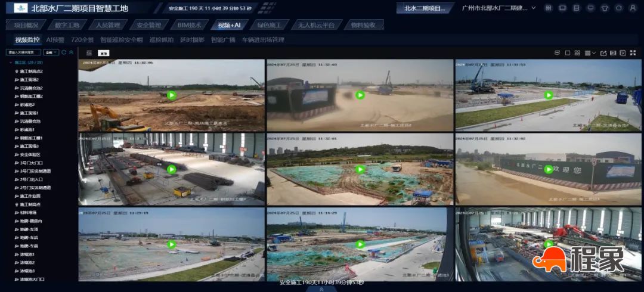Open the 北水二期项目 header button
The height and width of the screenshot is (292, 644).
425,8
